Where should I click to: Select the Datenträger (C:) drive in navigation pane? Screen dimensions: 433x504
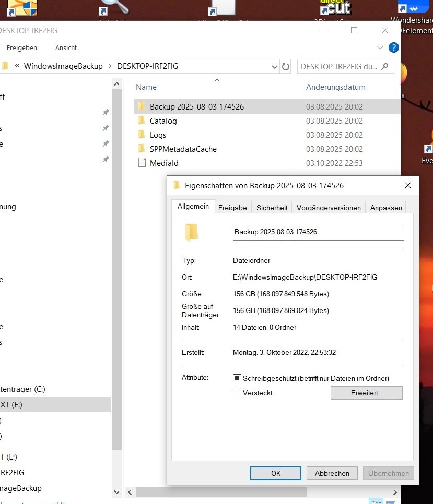tap(22, 389)
